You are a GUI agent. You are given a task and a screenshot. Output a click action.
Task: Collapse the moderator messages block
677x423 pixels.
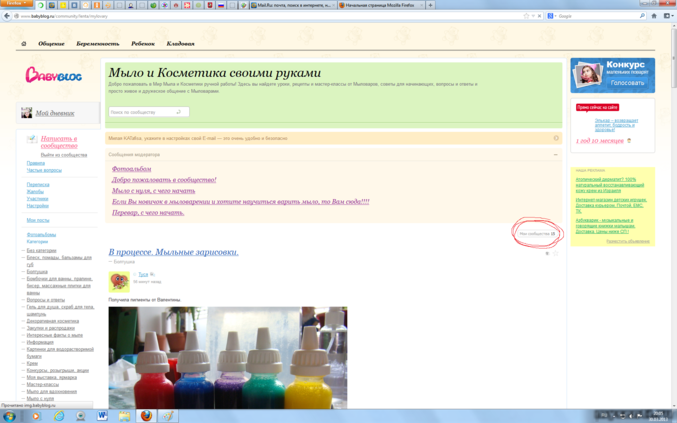(x=556, y=155)
